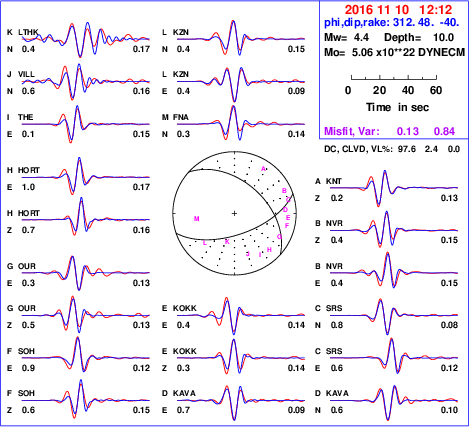Click the phi,dip,rake solution text
This screenshot has width=469, height=427.
point(392,23)
